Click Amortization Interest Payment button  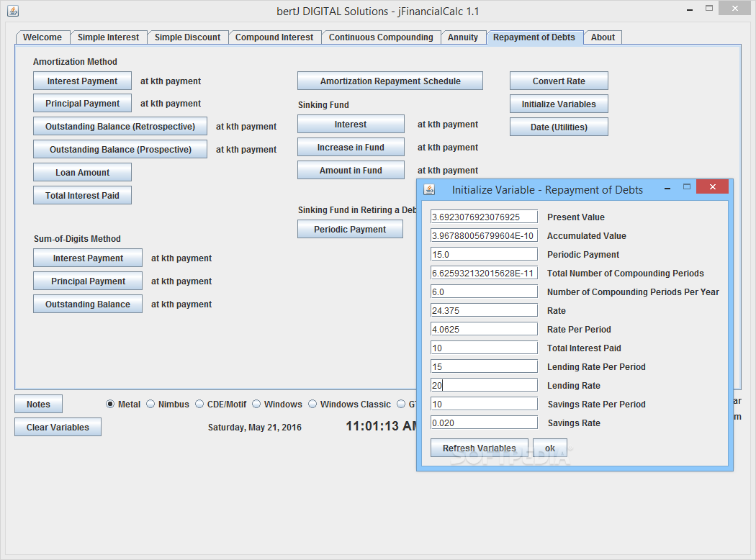[83, 81]
